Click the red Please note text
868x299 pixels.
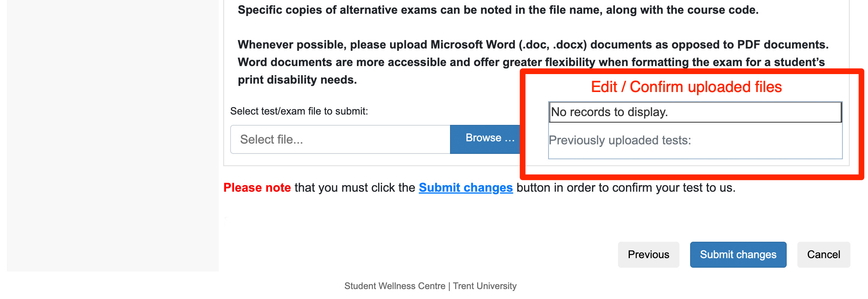click(x=257, y=187)
